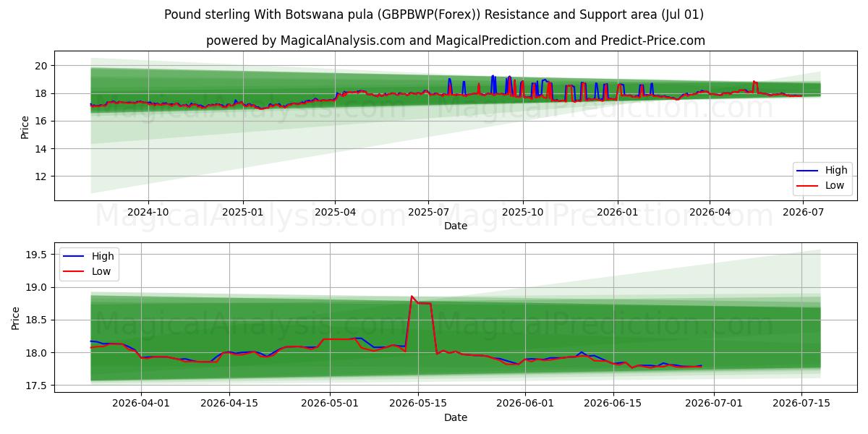The height and width of the screenshot is (434, 868).
Task: Click 'High' in the top chart legend
Action: point(836,171)
